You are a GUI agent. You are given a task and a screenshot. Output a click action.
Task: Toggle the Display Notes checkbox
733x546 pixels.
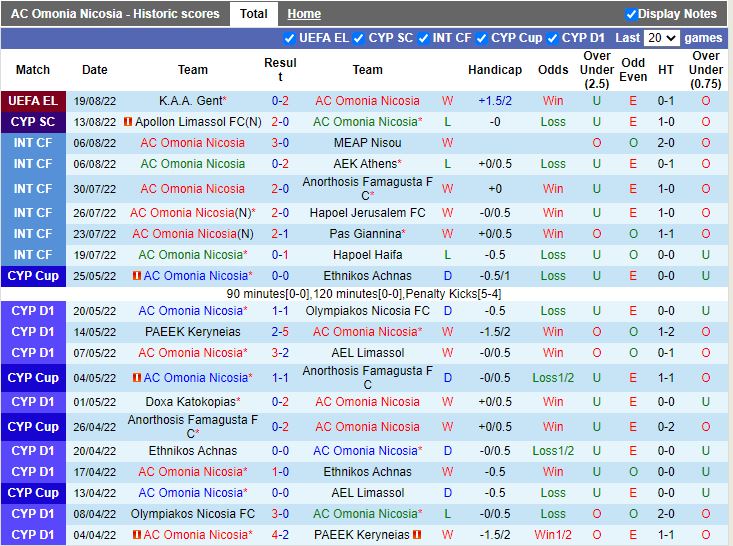pyautogui.click(x=631, y=14)
